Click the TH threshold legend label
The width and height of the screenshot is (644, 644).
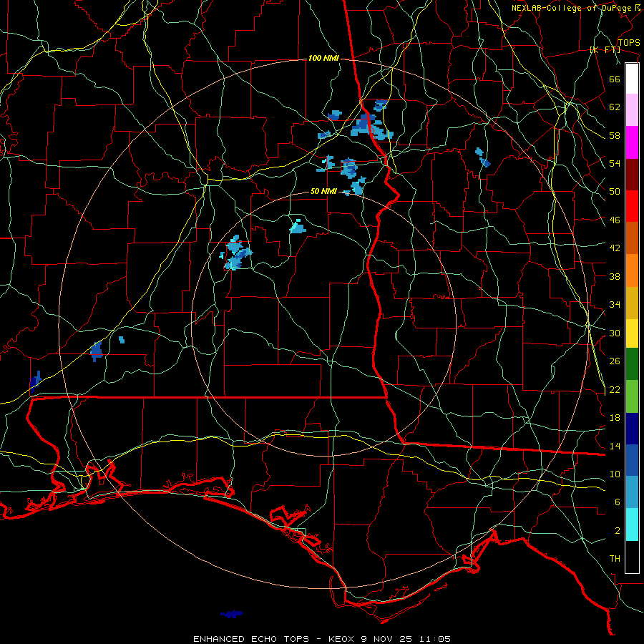tap(615, 559)
